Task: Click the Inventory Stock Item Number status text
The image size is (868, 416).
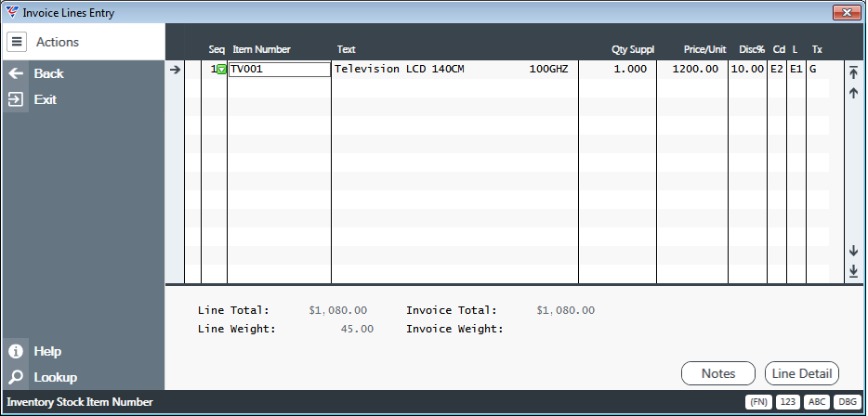Action: tap(80, 402)
